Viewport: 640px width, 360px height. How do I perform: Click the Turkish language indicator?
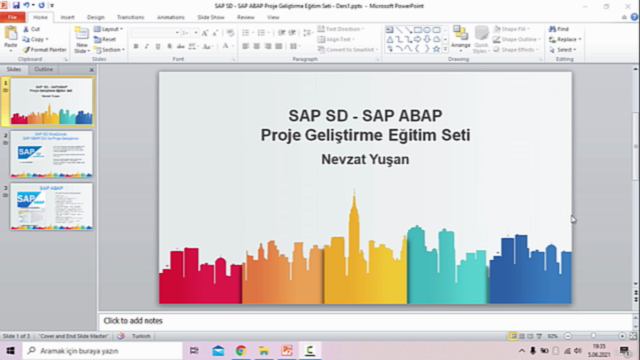click(141, 336)
